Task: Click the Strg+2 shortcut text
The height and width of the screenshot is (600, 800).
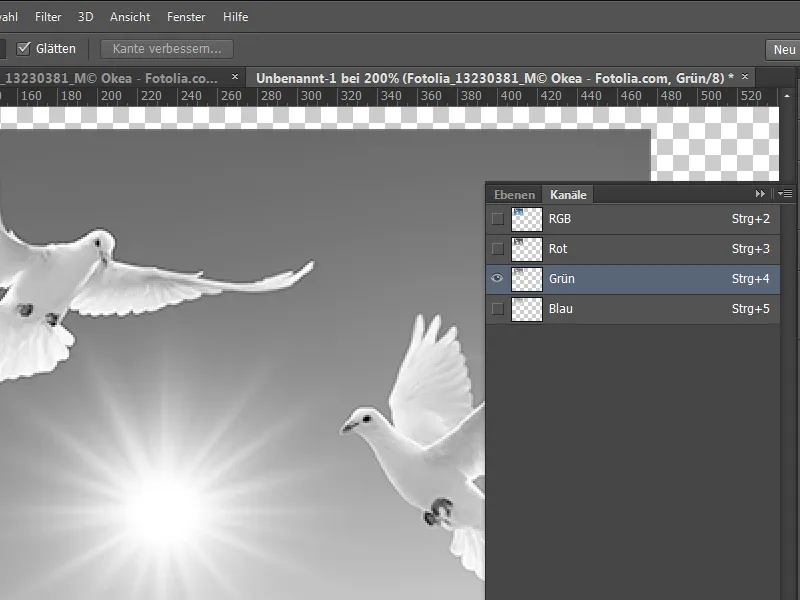Action: click(751, 219)
